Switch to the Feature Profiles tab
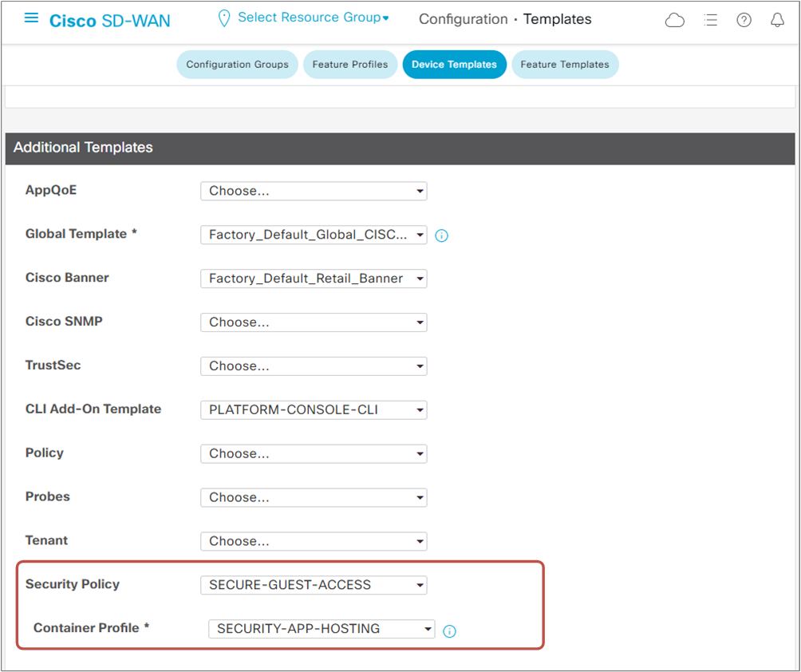The height and width of the screenshot is (672, 801). click(349, 65)
